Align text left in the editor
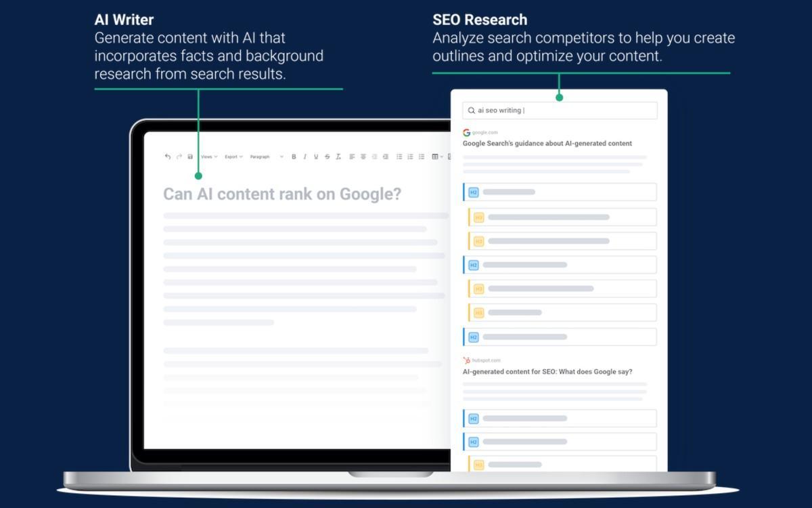812x508 pixels. 352,156
